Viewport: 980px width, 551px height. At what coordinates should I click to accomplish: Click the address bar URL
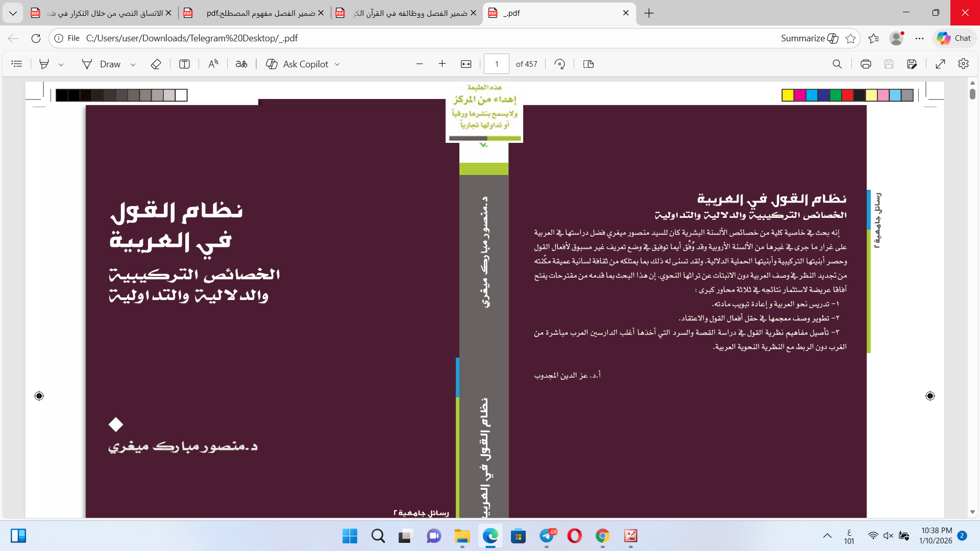192,38
